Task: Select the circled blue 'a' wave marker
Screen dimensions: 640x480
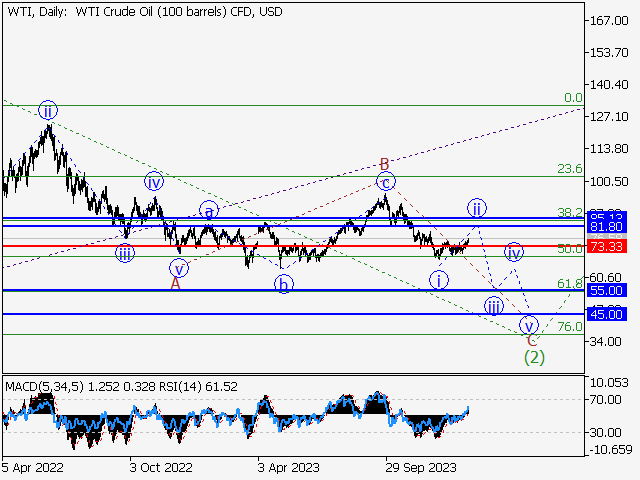Action: pos(209,211)
